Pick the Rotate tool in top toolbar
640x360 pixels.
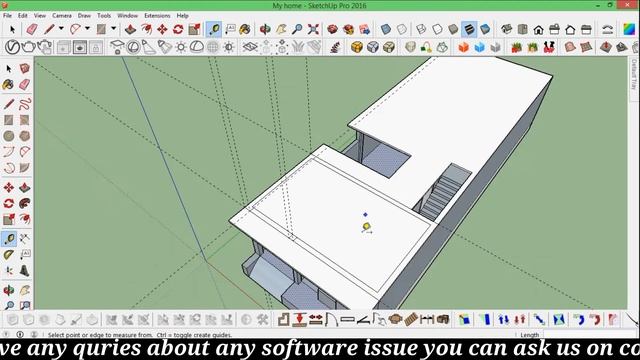pyautogui.click(x=178, y=29)
